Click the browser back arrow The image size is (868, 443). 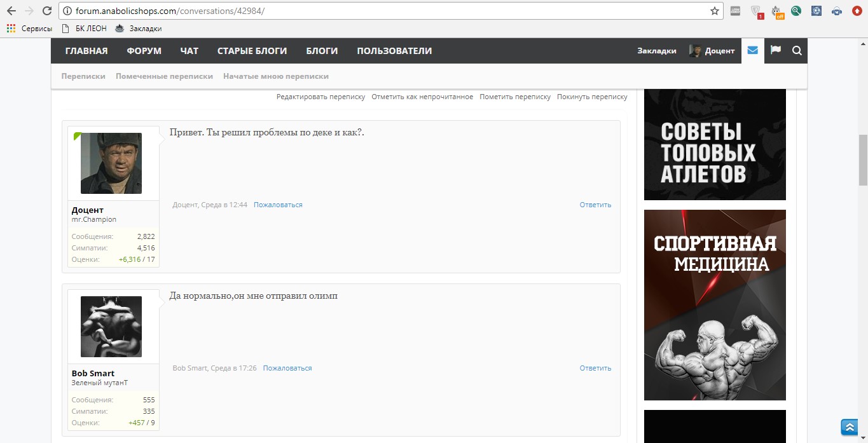pos(11,11)
